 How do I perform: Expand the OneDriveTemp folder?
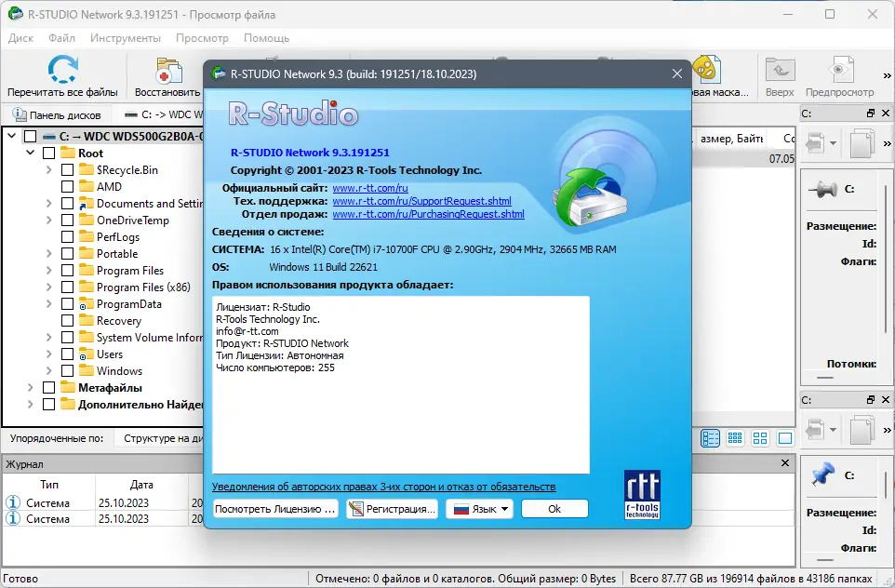click(x=48, y=220)
